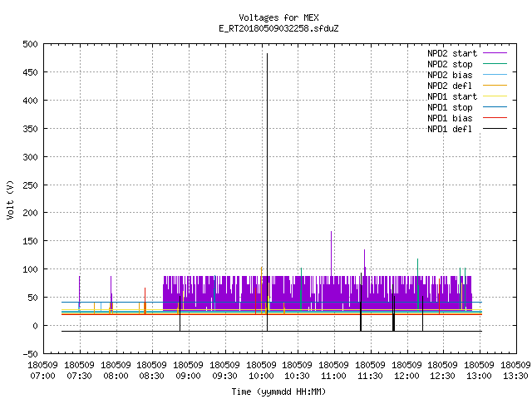532x399 pixels.
Task: Click the x-axis time label "10:00"
Action: tap(261, 376)
